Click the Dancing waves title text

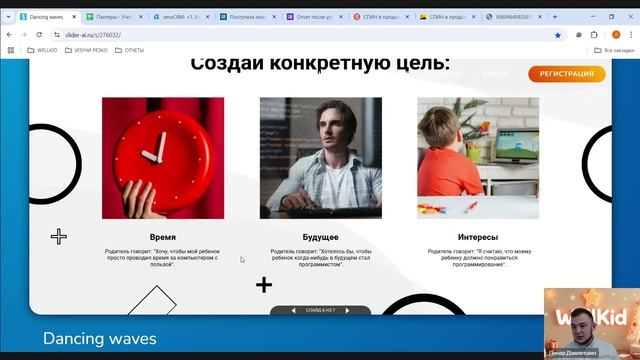point(100,339)
